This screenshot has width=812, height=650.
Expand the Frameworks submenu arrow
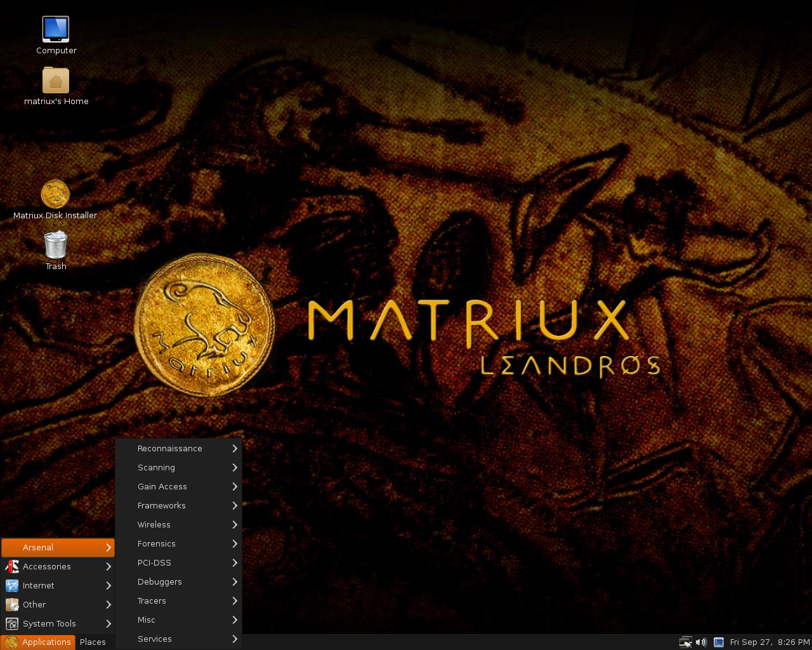(235, 505)
